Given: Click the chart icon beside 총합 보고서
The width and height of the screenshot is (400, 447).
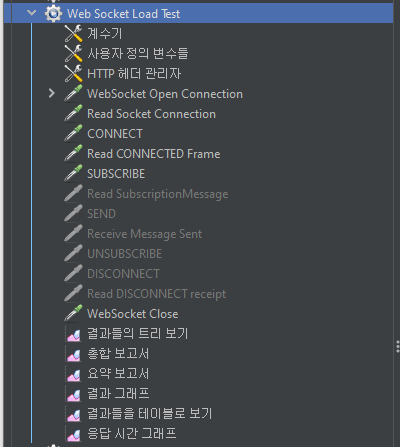Looking at the screenshot, I should click(74, 355).
